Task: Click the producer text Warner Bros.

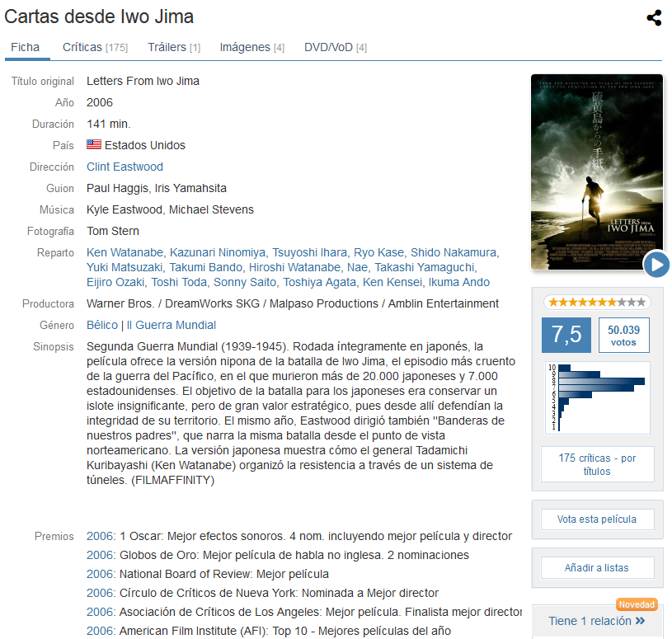Action: pyautogui.click(x=120, y=304)
